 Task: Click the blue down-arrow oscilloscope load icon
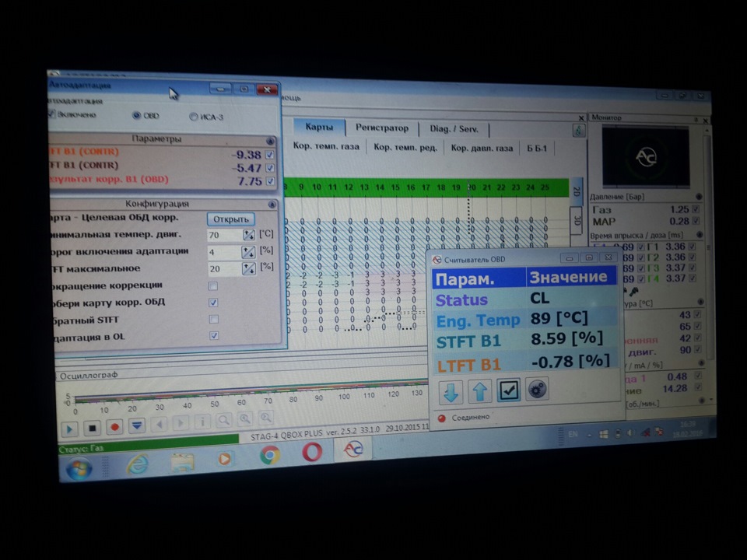(x=137, y=425)
